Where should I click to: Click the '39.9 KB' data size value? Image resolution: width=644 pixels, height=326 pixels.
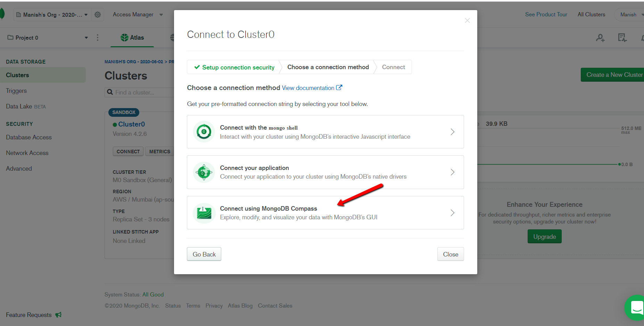(496, 124)
